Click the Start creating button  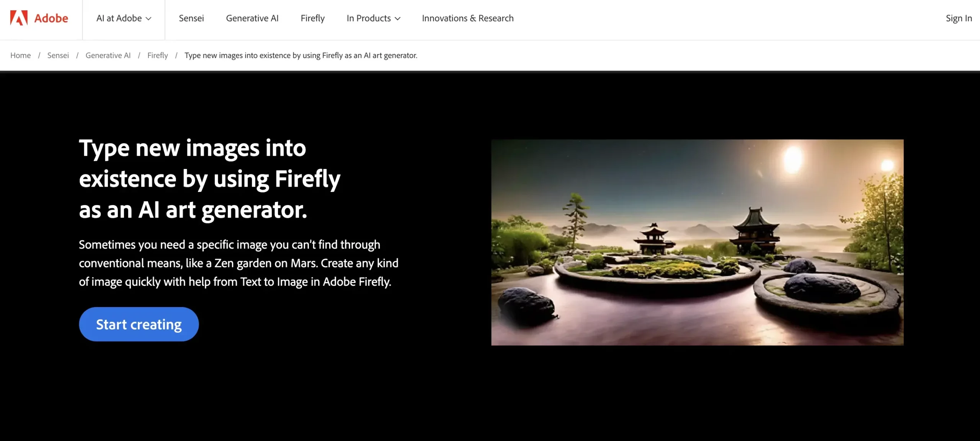139,324
